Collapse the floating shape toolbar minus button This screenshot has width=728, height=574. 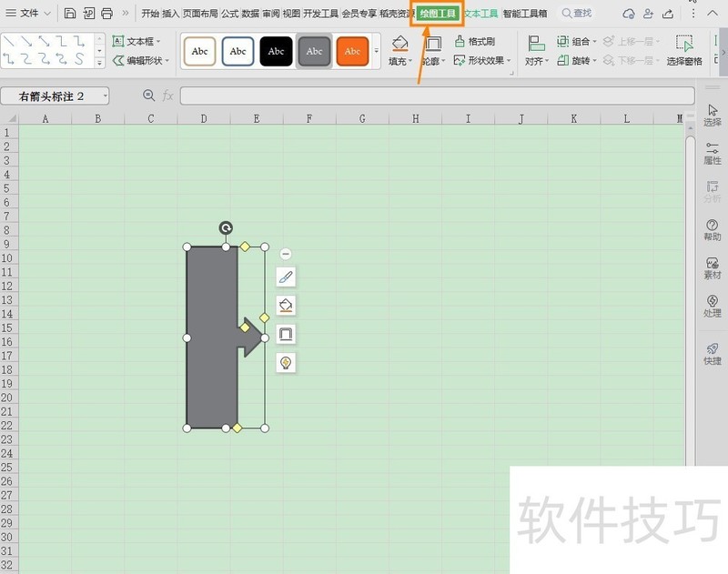click(x=286, y=255)
